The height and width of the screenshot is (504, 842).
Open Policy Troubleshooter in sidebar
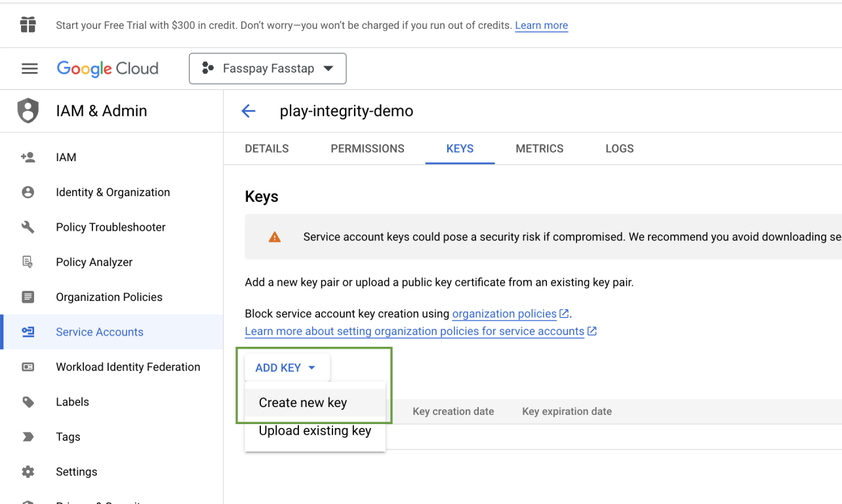tap(111, 227)
